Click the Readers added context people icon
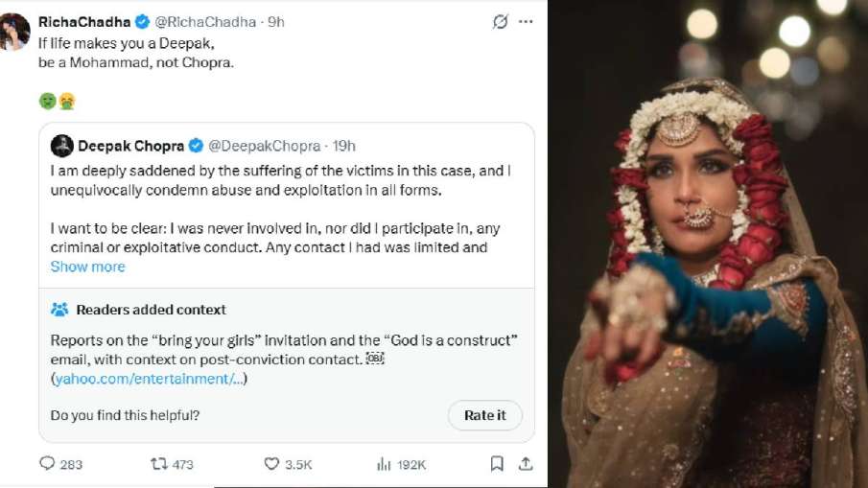The image size is (868, 488). point(59,310)
